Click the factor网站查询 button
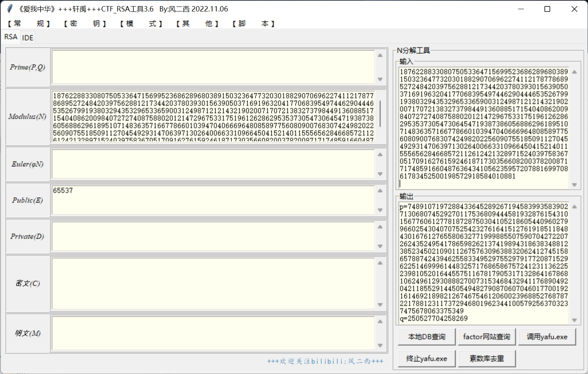The height and width of the screenshot is (374, 588). coord(487,337)
